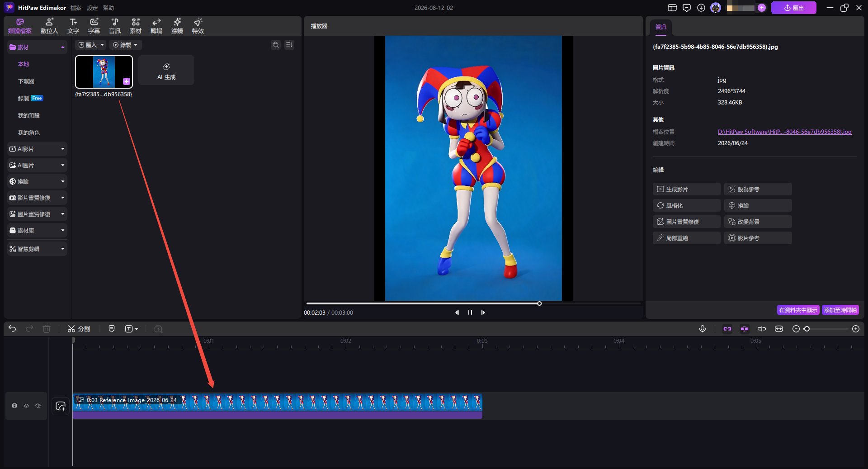Click the timeline zoom slider handle
868x469 pixels.
pyautogui.click(x=807, y=329)
